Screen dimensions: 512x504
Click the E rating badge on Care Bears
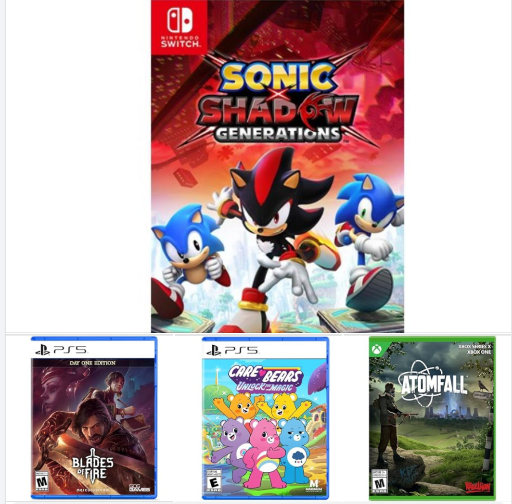pyautogui.click(x=214, y=481)
